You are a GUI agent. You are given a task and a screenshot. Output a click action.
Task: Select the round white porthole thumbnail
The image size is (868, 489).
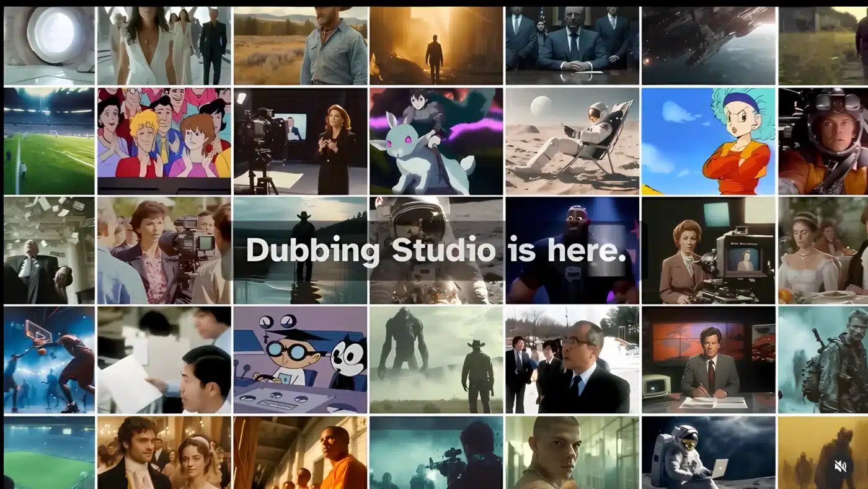(49, 46)
